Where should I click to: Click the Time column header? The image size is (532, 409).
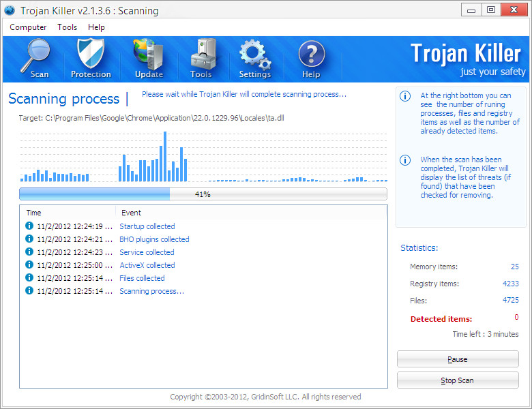pos(68,213)
